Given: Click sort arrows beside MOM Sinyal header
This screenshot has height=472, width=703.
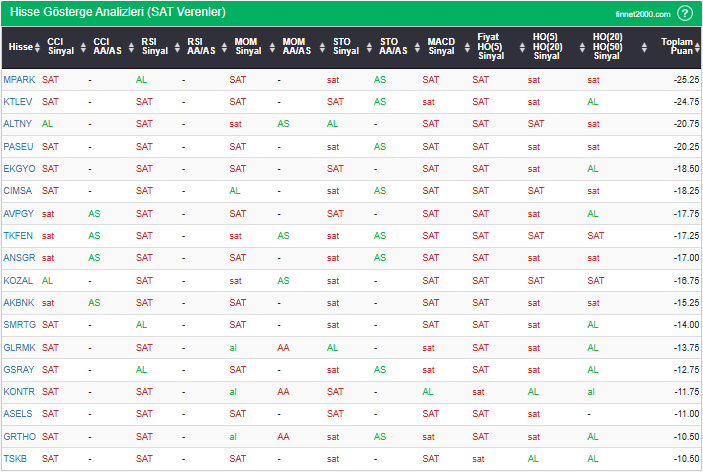Looking at the screenshot, I should coord(269,47).
